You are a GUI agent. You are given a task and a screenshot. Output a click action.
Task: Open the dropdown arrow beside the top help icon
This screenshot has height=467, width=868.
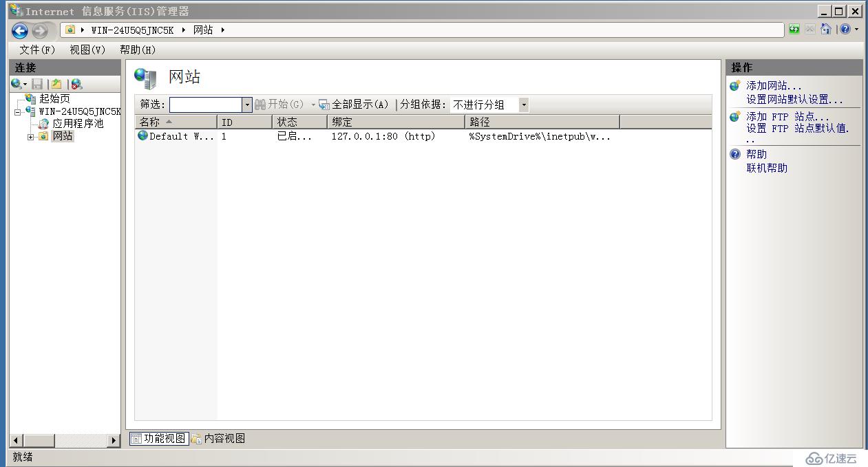(x=857, y=30)
